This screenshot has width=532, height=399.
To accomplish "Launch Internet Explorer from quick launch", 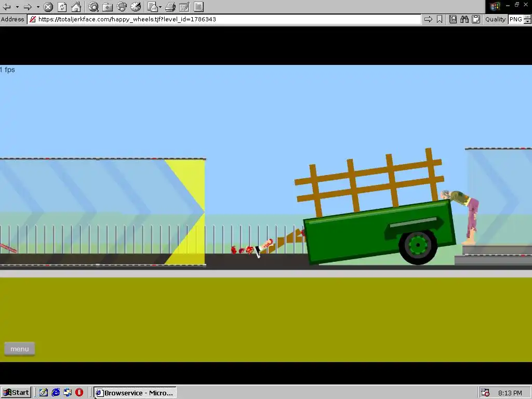I will (x=56, y=393).
